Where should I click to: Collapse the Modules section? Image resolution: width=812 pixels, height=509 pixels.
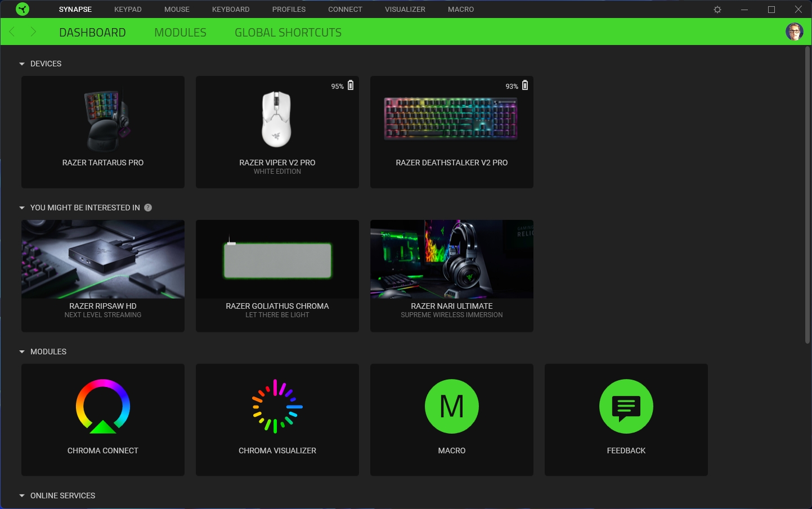tap(22, 352)
